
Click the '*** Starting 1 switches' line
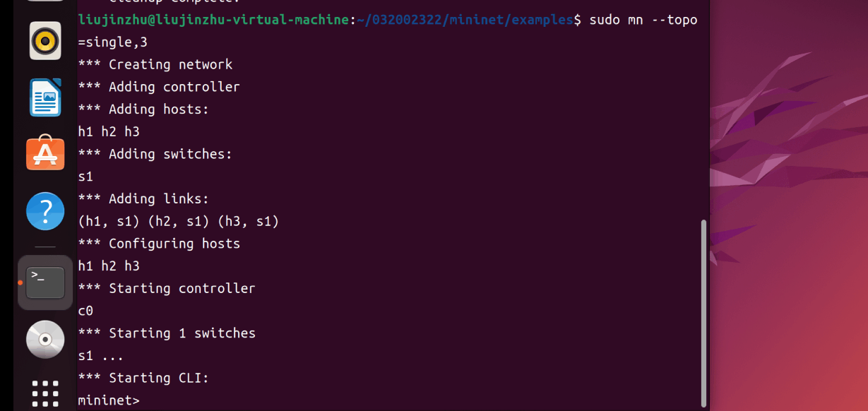pos(167,333)
